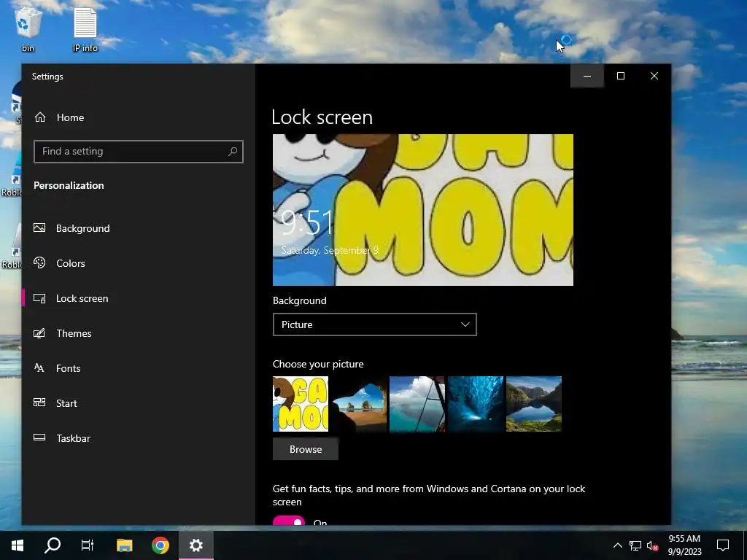Click the Background picture icon in sidebar
This screenshot has width=747, height=560.
[39, 227]
